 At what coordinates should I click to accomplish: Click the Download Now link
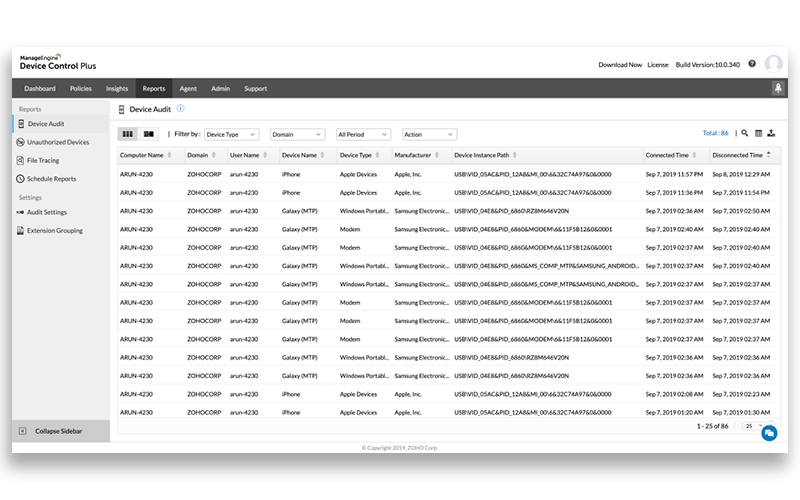(620, 64)
